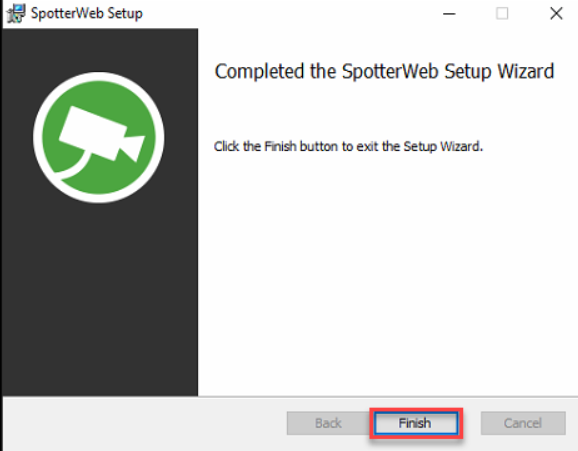This screenshot has width=578, height=451.
Task: Click the blank white area under the instruction
Action: 387,273
